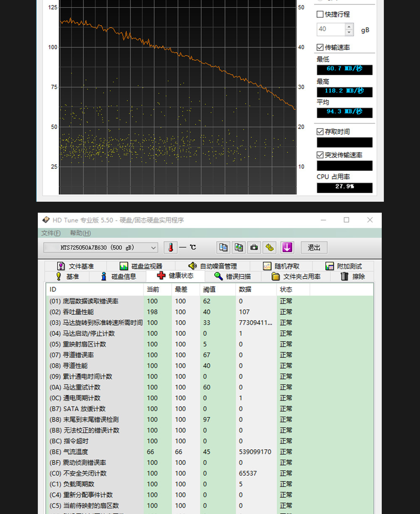Screen dimensions: 420x514
Task: Uncheck the 传输速率 checkbox
Action: tap(320, 47)
